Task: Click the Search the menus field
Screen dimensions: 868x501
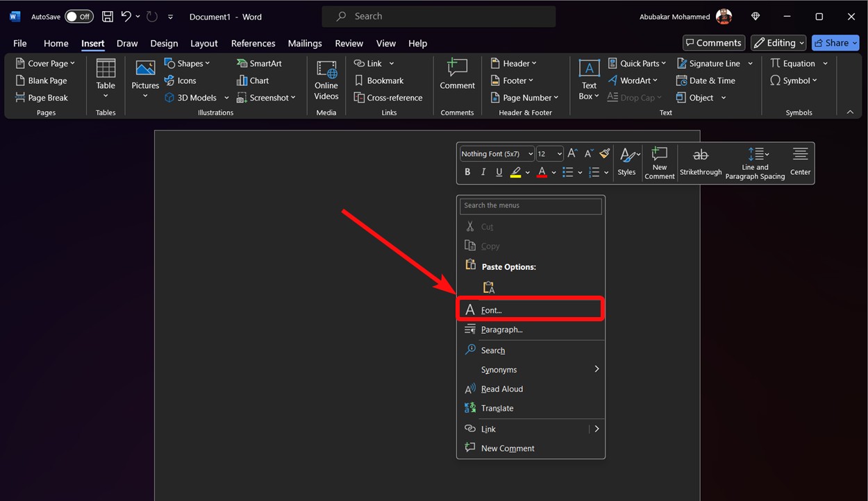Action: 530,205
